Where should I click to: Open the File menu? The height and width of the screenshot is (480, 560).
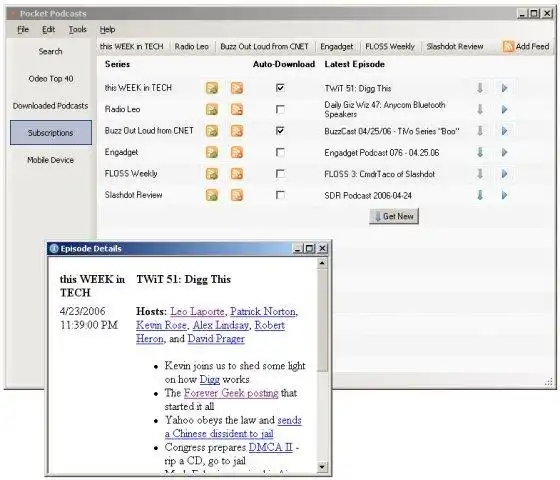(x=23, y=30)
